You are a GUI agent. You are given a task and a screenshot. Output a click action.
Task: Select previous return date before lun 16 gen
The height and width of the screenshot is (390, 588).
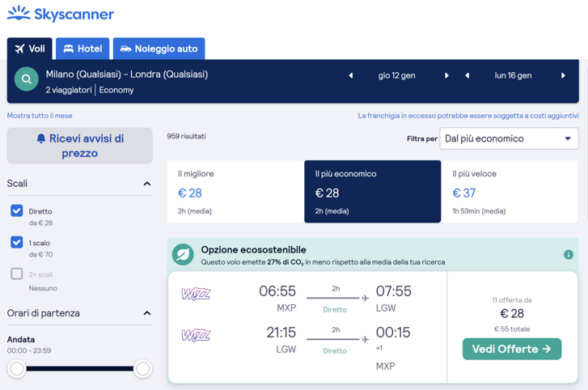coord(467,75)
